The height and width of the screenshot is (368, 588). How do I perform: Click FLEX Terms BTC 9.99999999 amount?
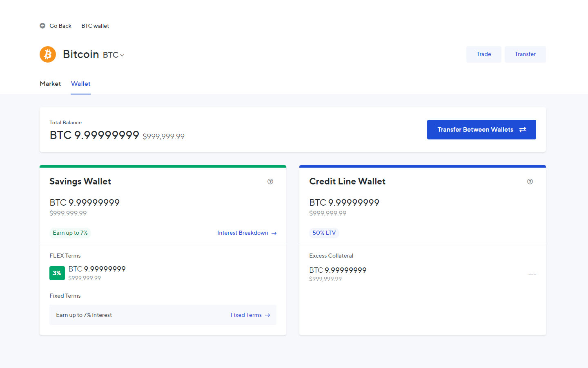(97, 269)
